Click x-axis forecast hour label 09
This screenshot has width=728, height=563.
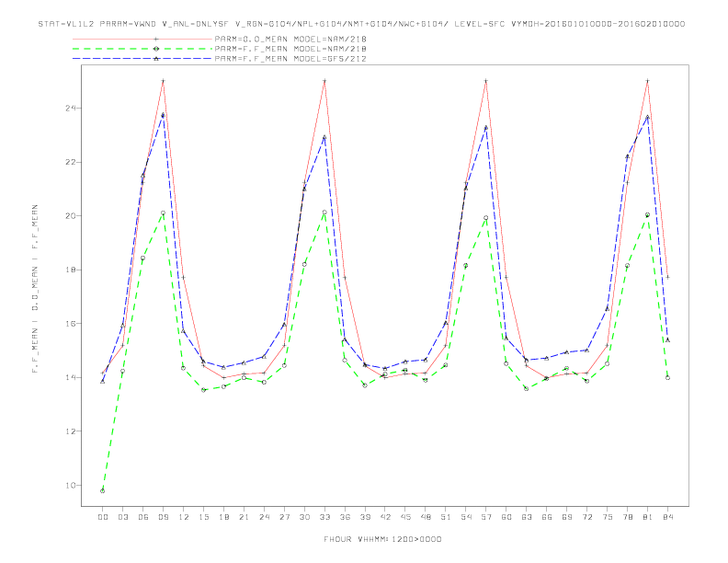(x=163, y=517)
